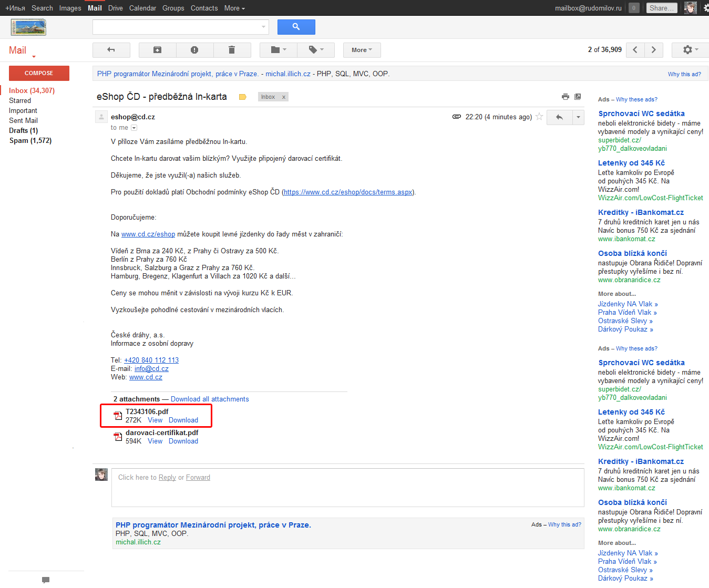Archive this conversation
The image size is (709, 588).
(157, 50)
